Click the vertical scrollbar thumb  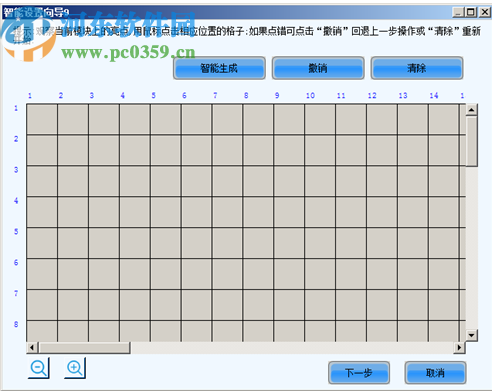coord(471,141)
